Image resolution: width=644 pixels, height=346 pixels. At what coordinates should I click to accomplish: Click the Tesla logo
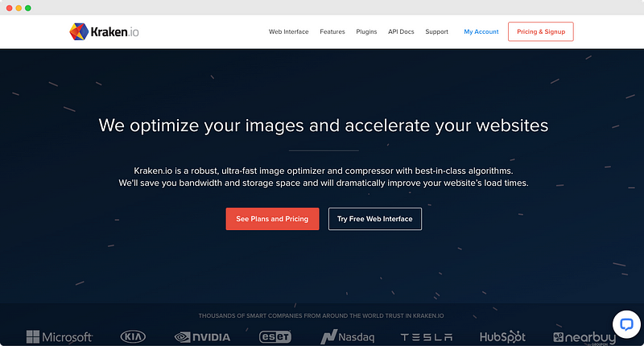[x=427, y=337]
